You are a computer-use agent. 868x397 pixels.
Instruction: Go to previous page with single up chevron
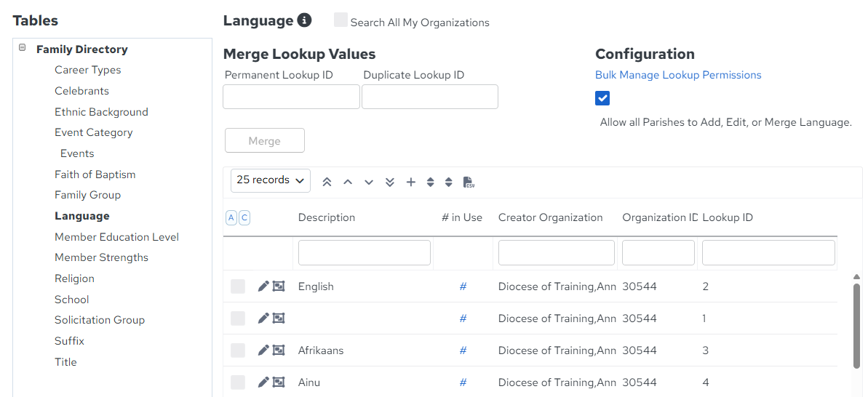(x=348, y=182)
